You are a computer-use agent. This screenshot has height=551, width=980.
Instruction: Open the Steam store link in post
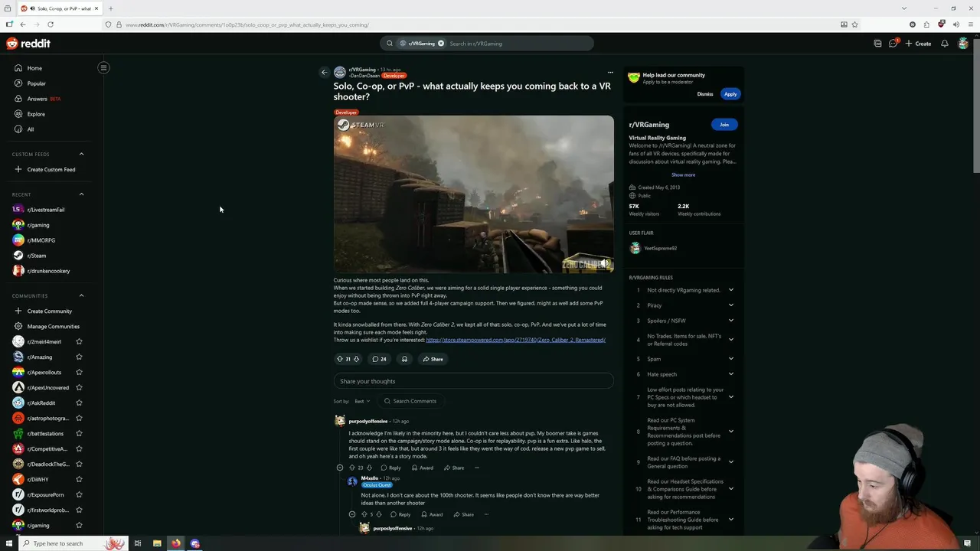(x=515, y=340)
